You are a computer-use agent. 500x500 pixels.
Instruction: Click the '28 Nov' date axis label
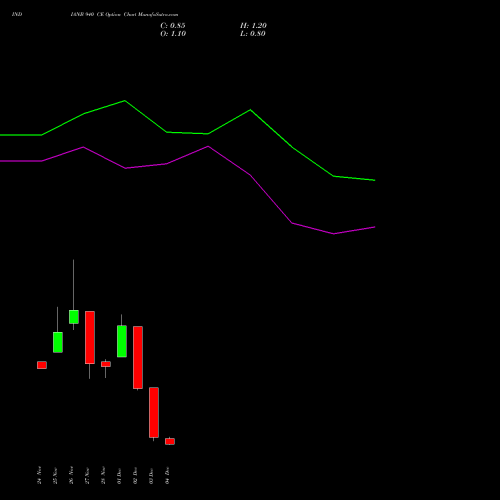(x=104, y=475)
